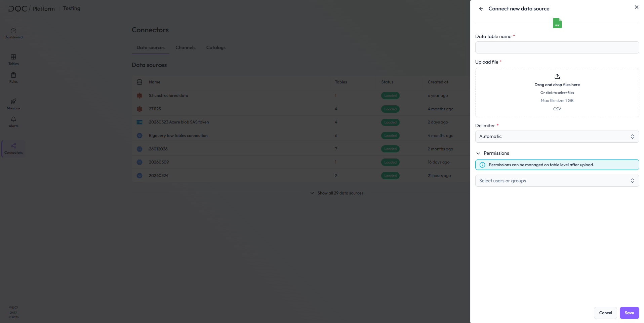Click the Cancel button
Viewport: 644px width, 323px height.
[605, 313]
